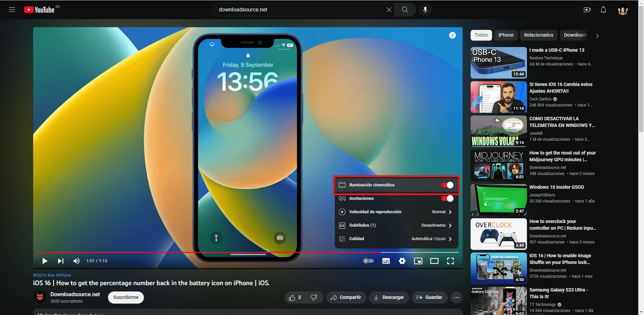This screenshot has height=315, width=644.
Task: Click the #iOS16 hashtag link
Action: (x=40, y=275)
